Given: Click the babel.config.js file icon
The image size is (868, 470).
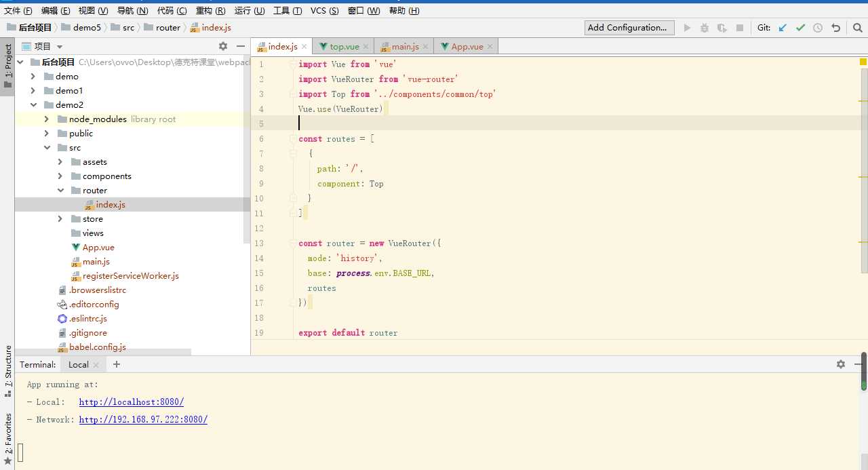Looking at the screenshot, I should pyautogui.click(x=62, y=347).
